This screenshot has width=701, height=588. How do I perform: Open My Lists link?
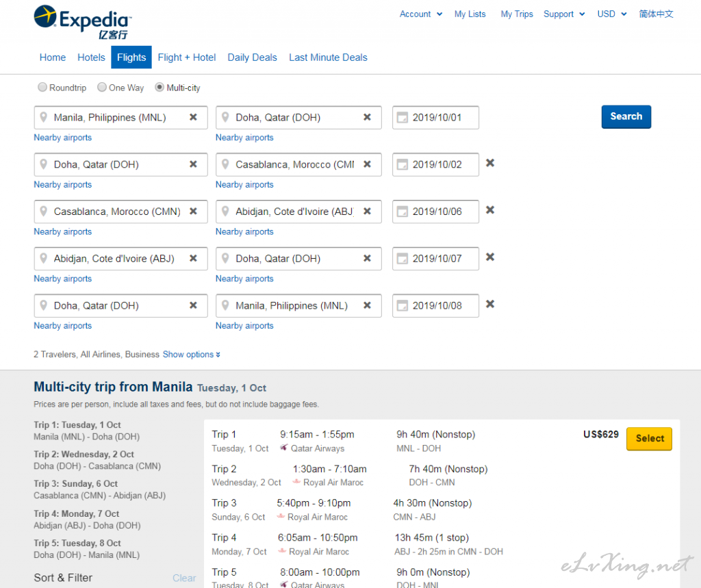coord(470,14)
